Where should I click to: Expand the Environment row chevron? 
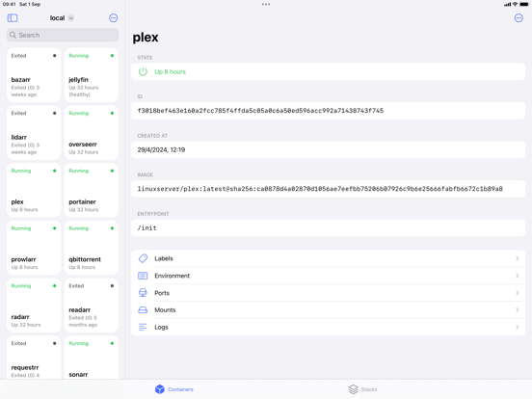click(518, 276)
